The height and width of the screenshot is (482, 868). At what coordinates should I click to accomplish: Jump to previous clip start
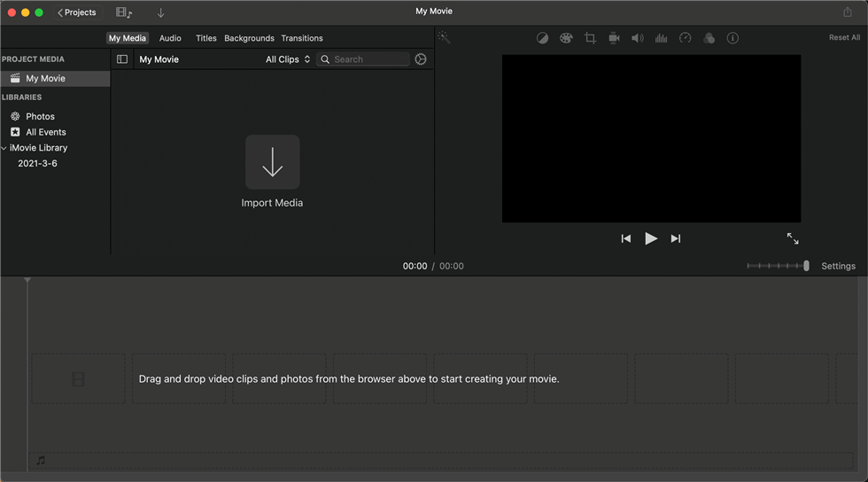[x=626, y=238]
